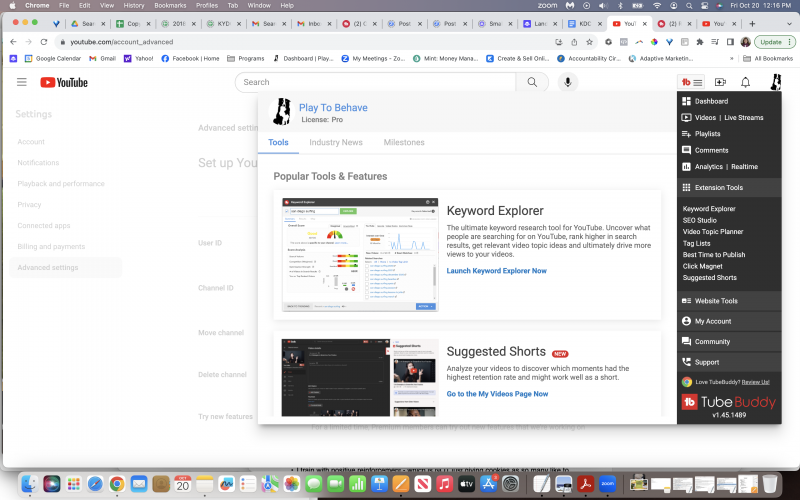Open My Account in TubeBuddy menu
Viewport: 800px width, 500px height.
coord(713,321)
